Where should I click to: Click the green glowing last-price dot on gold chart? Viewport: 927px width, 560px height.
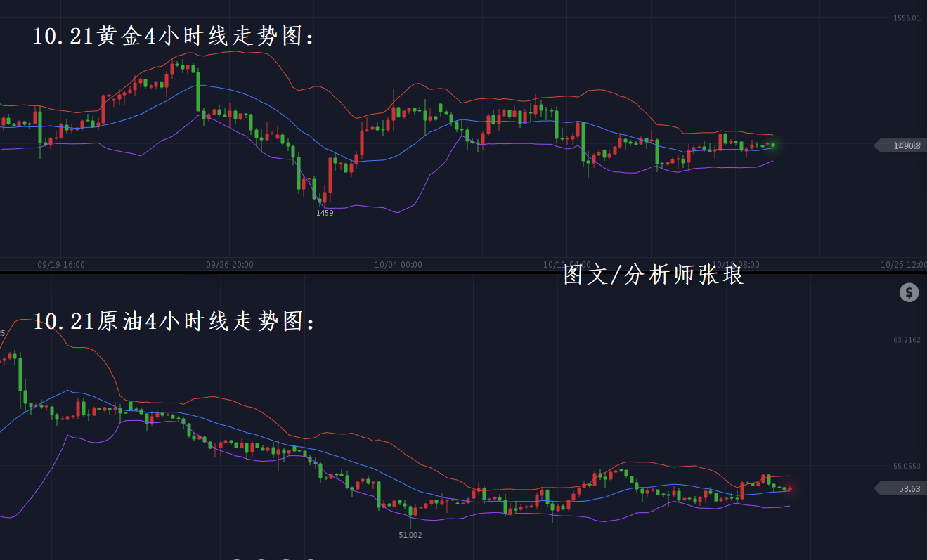[x=773, y=145]
